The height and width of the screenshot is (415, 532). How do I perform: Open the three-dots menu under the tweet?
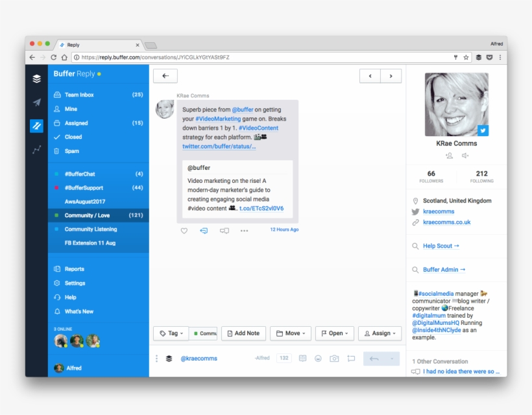coord(244,231)
